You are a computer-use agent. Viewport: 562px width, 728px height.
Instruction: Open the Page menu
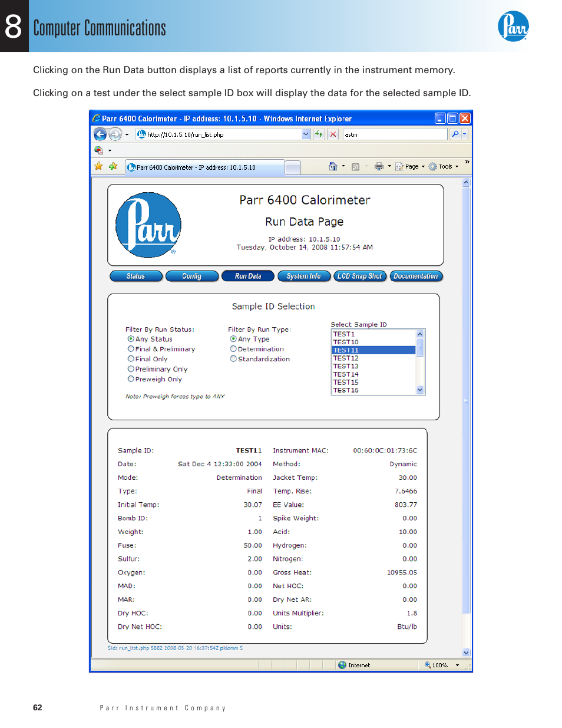coord(410,167)
